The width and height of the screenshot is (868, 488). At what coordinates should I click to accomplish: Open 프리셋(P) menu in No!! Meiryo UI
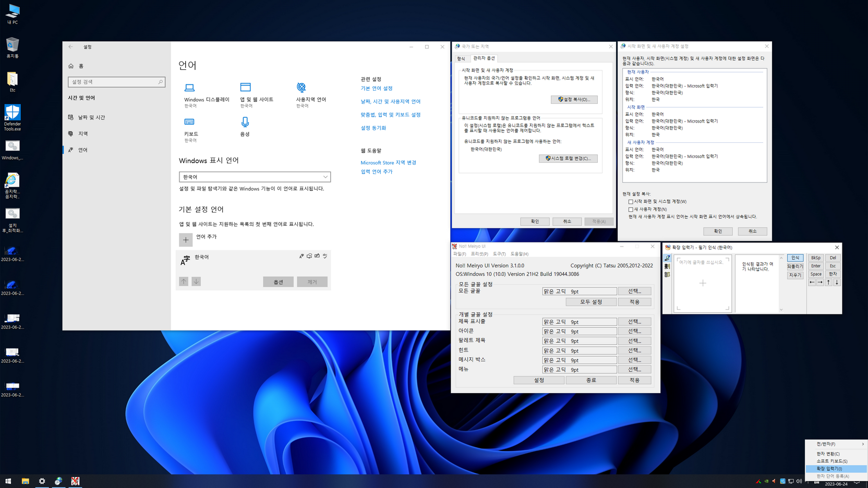tap(479, 254)
